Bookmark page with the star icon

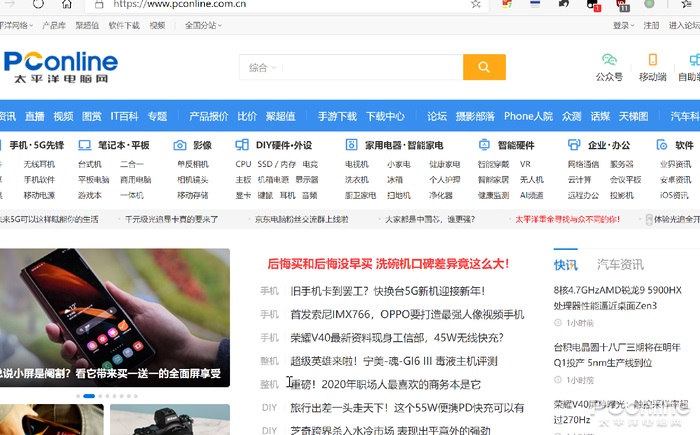pos(476,4)
